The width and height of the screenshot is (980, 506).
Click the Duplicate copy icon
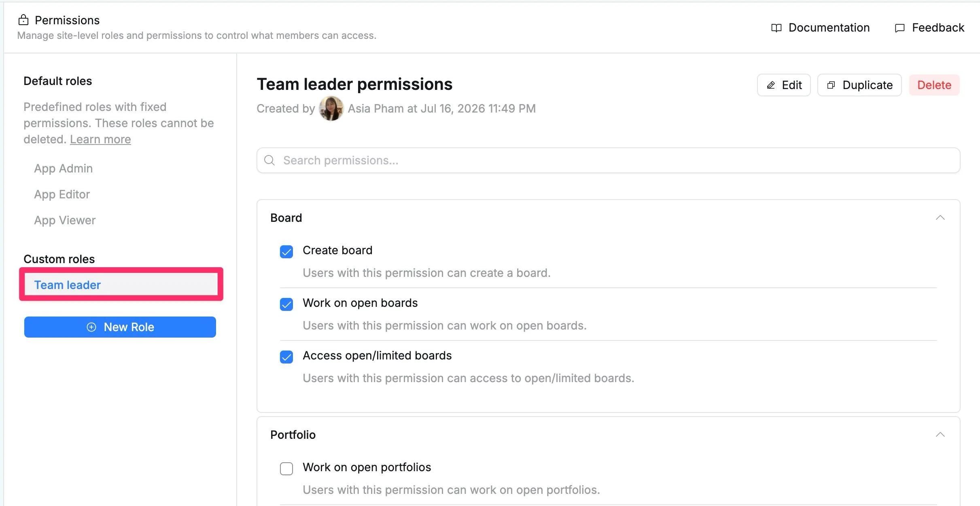pyautogui.click(x=831, y=85)
